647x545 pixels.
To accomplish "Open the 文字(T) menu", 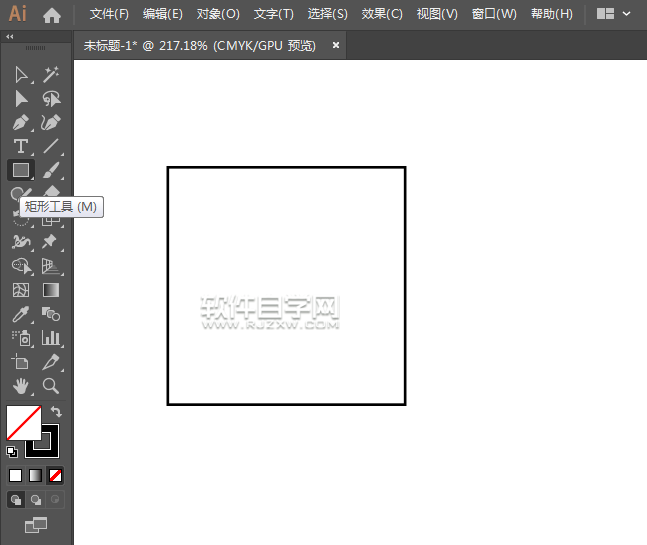I will click(274, 14).
